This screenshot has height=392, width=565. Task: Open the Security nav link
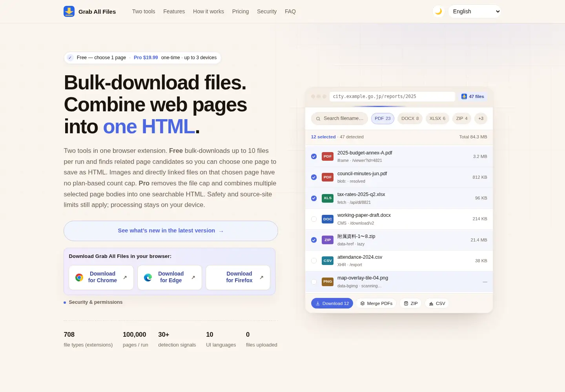point(267,11)
